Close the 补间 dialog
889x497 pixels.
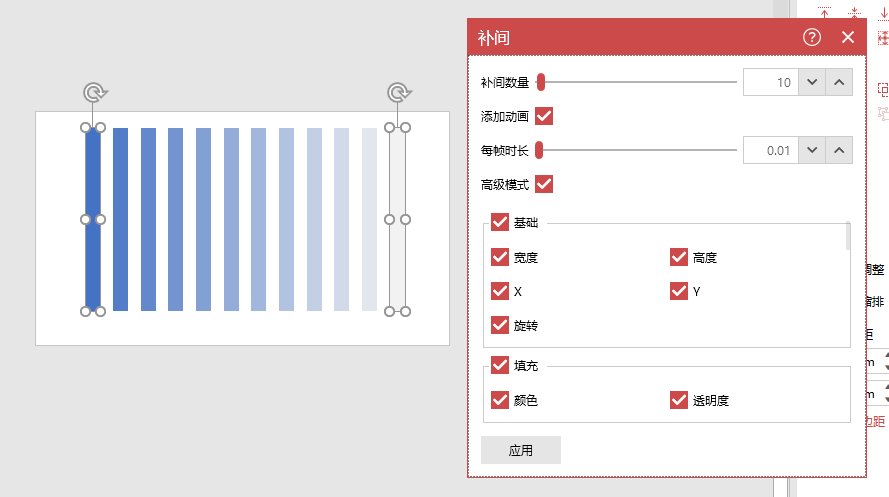[x=848, y=38]
